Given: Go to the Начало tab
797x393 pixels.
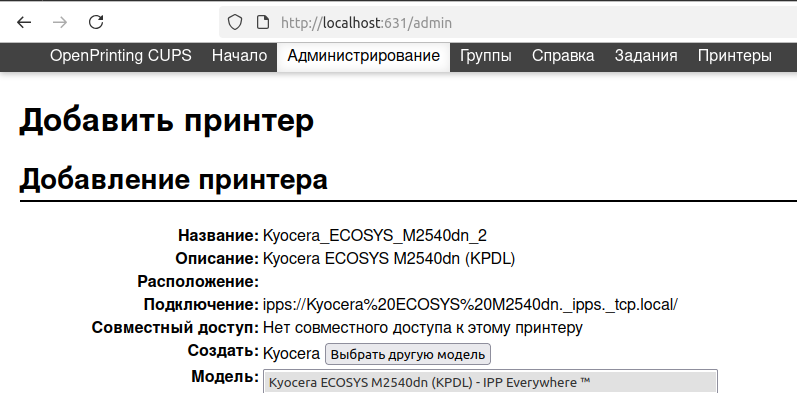Looking at the screenshot, I should coord(239,56).
